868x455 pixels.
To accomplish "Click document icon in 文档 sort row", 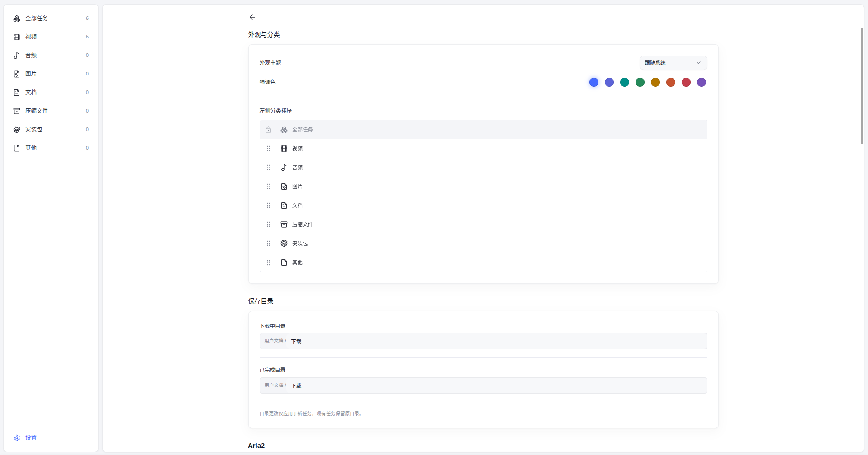I will coord(284,206).
